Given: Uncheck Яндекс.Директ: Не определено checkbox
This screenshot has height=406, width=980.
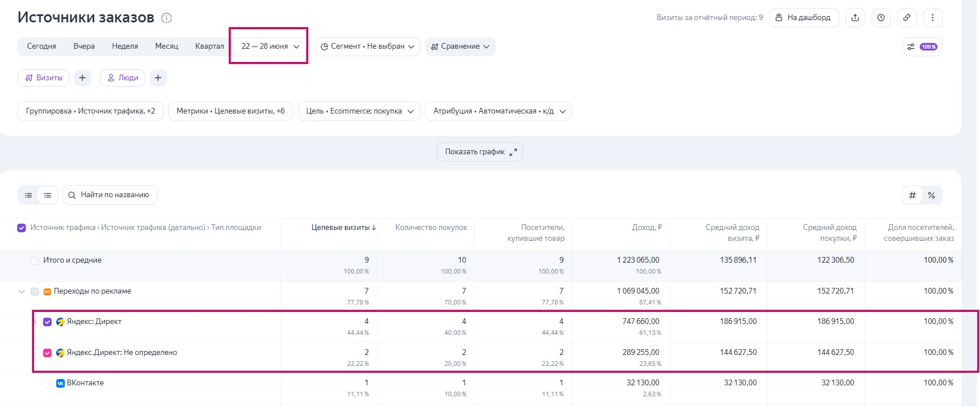Looking at the screenshot, I should [x=48, y=353].
